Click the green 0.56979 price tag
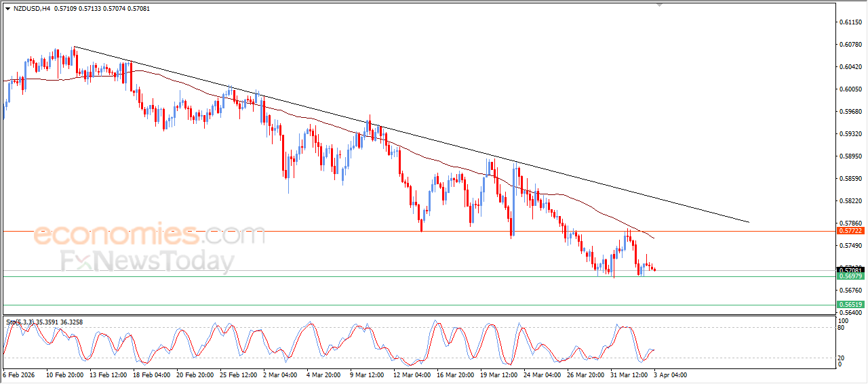The image size is (868, 384). click(x=850, y=276)
